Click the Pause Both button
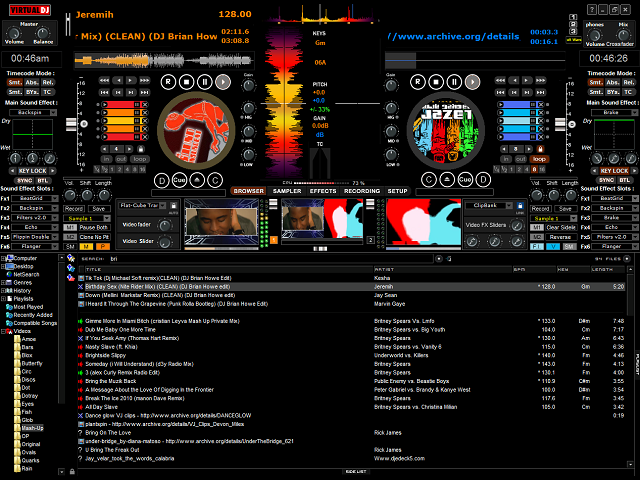This screenshot has height=480, width=640. click(x=93, y=228)
